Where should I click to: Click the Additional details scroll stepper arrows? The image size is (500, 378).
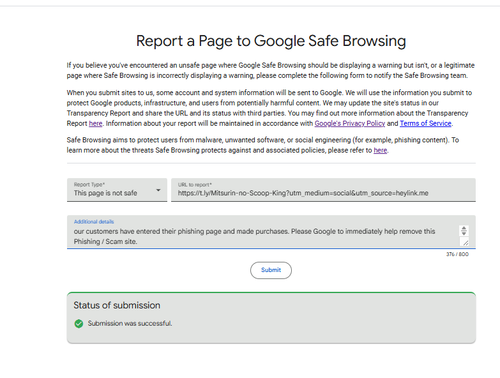pos(464,230)
